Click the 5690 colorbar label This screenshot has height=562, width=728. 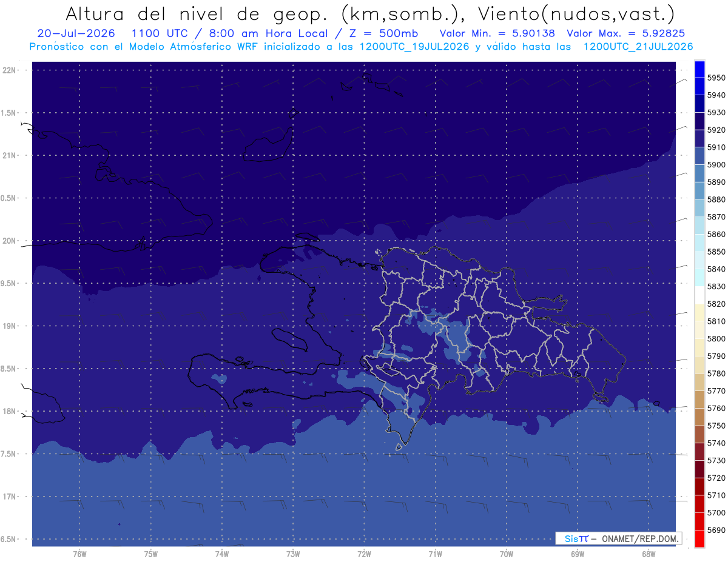coord(716,530)
